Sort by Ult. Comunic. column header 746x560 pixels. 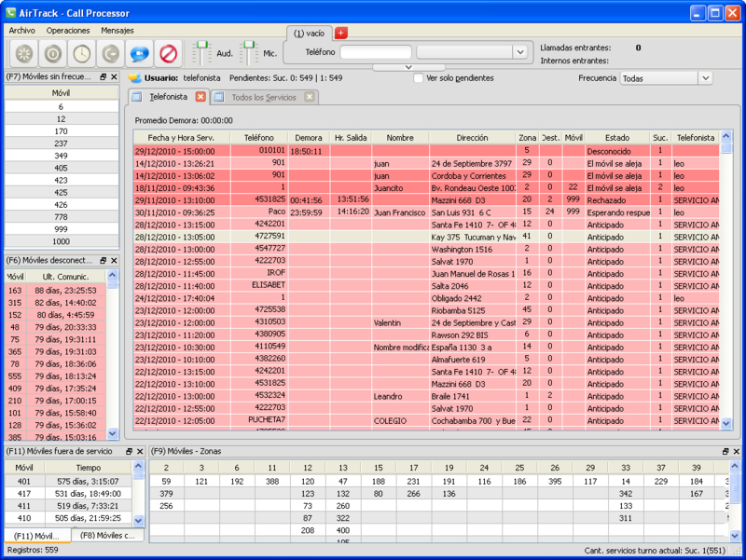tap(65, 277)
